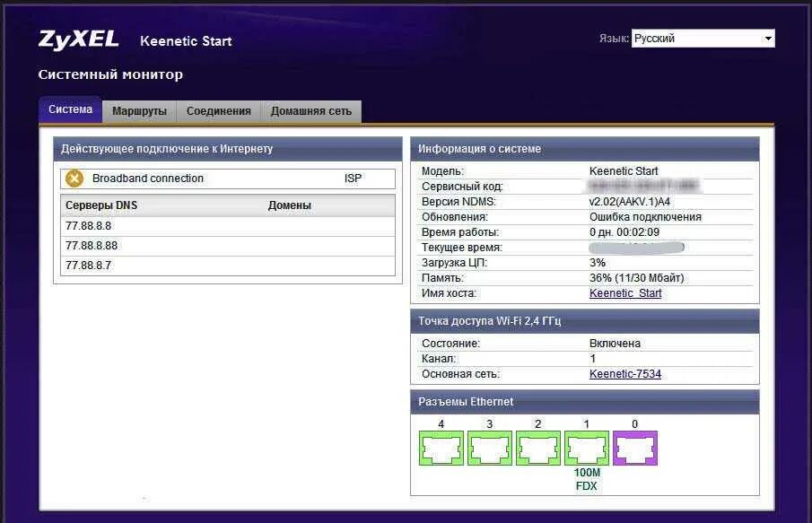
Task: Select the purple Ethernet port 0 icon
Action: pyautogui.click(x=635, y=448)
